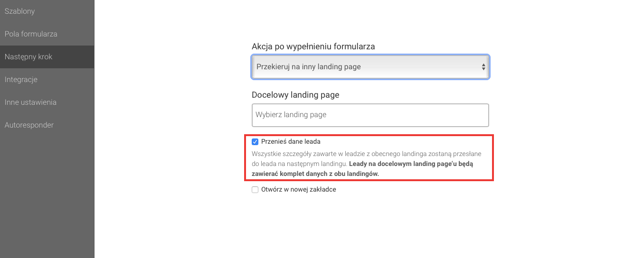
Task: Click the up-down arrows icon of the action select
Action: coord(483,67)
